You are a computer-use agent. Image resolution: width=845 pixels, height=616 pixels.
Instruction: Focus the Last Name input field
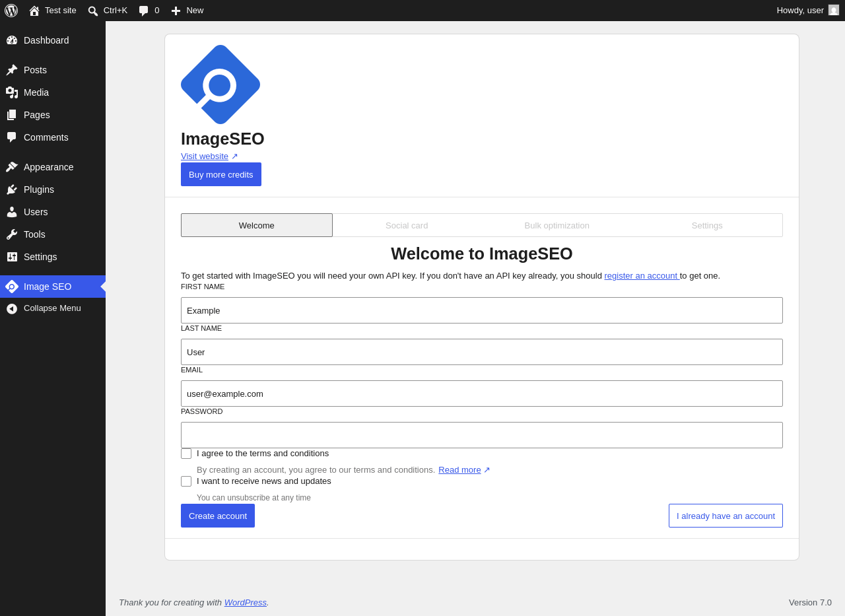tap(482, 352)
